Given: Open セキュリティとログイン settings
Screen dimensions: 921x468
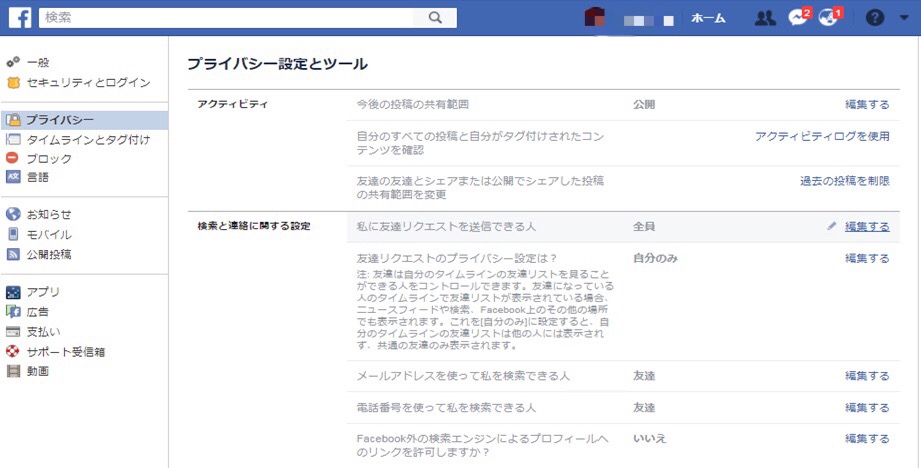Looking at the screenshot, I should pyautogui.click(x=88, y=83).
